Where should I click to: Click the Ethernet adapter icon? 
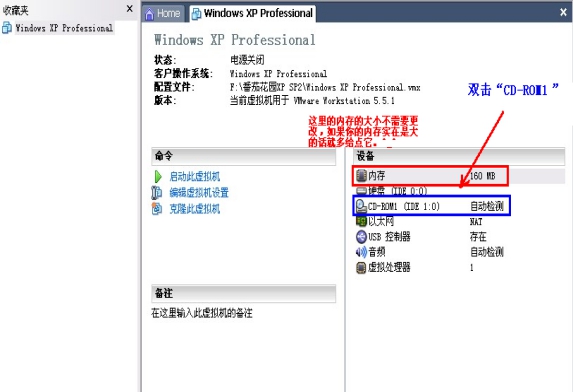point(361,221)
